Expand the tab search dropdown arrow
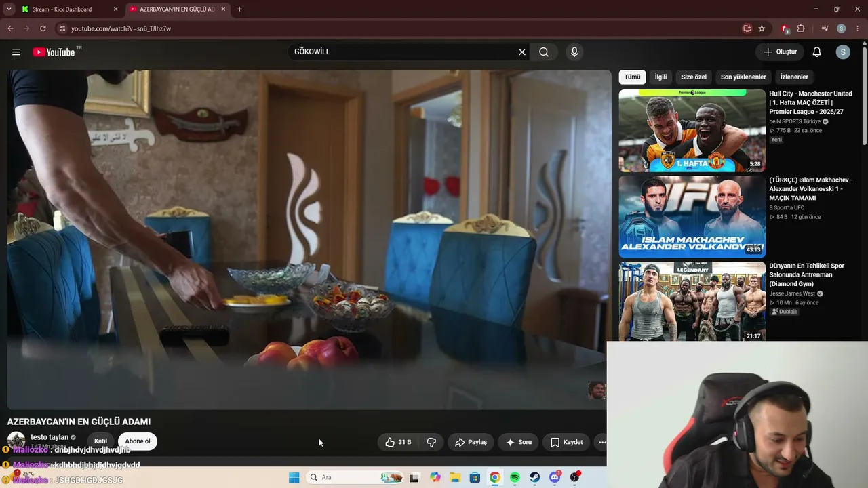The height and width of the screenshot is (488, 868). [x=9, y=9]
